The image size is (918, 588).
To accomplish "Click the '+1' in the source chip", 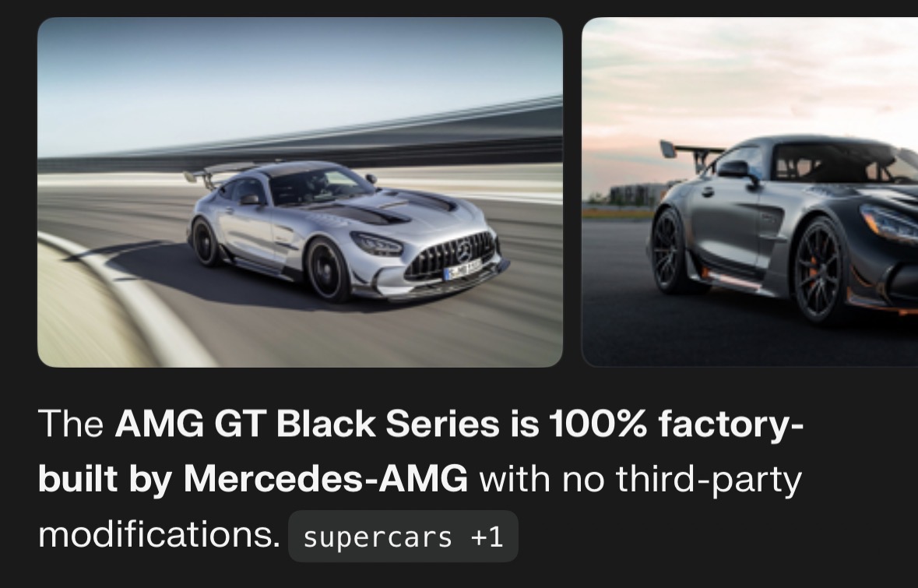I will point(486,537).
